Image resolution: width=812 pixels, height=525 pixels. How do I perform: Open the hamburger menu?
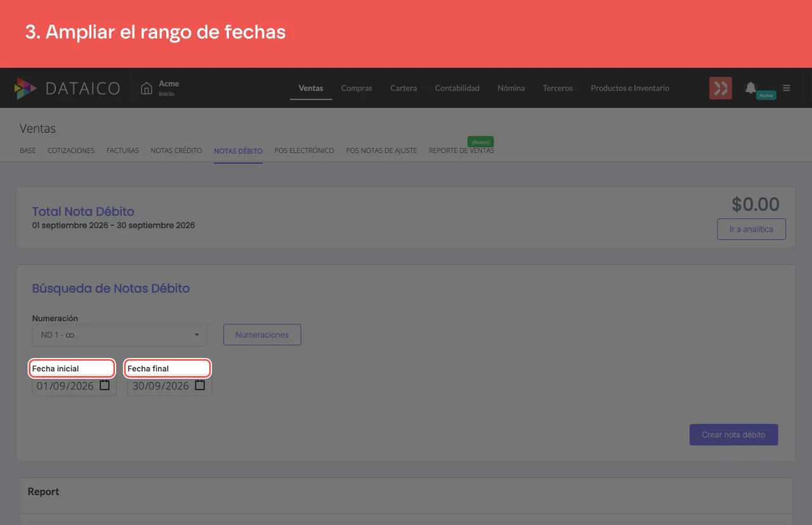(787, 88)
